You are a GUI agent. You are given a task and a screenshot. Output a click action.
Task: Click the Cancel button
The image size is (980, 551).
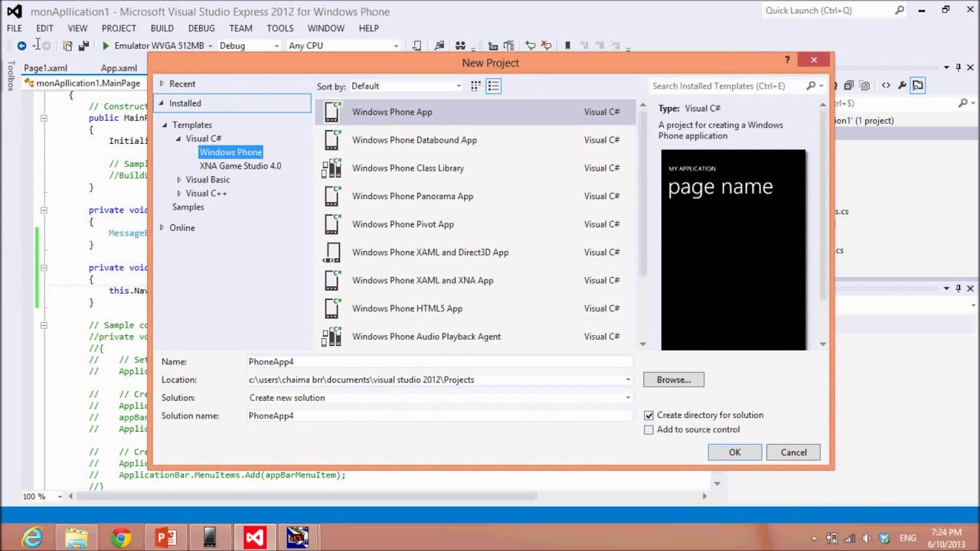click(x=793, y=452)
